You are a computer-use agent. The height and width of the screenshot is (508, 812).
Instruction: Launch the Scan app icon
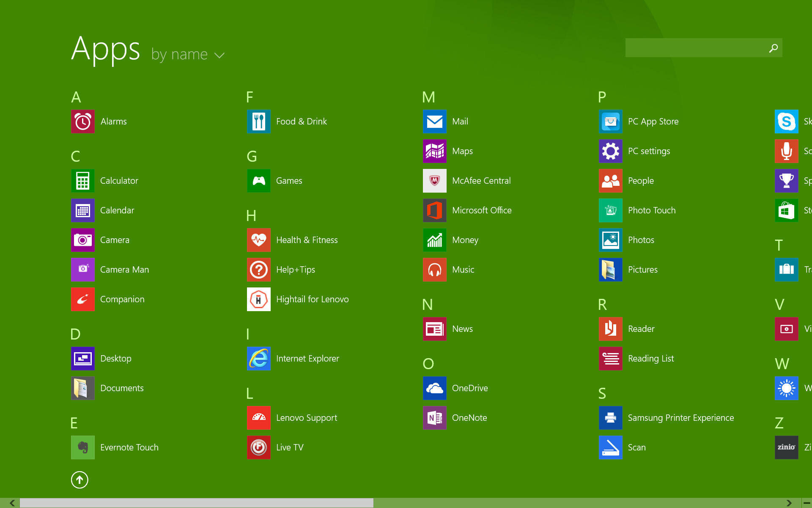[x=610, y=447]
